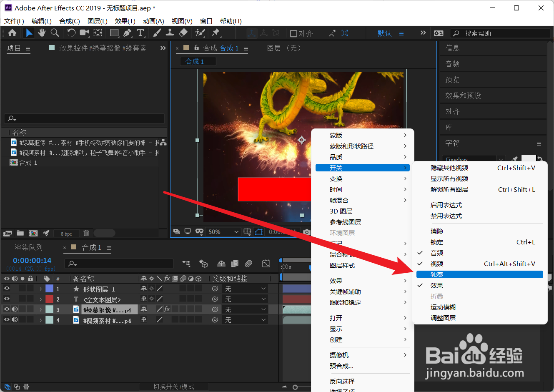Toggle the 对齐 snapping checkbox
The width and height of the screenshot is (554, 392).
pyautogui.click(x=293, y=33)
